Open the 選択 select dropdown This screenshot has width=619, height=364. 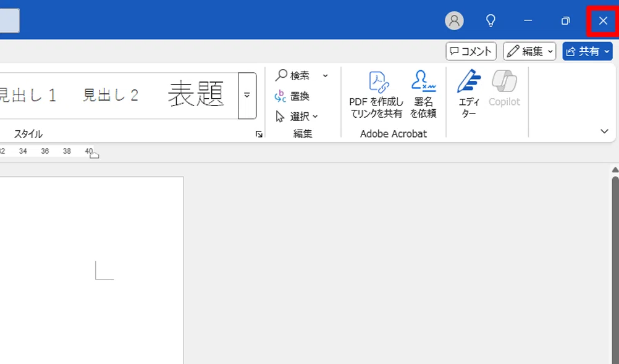297,117
